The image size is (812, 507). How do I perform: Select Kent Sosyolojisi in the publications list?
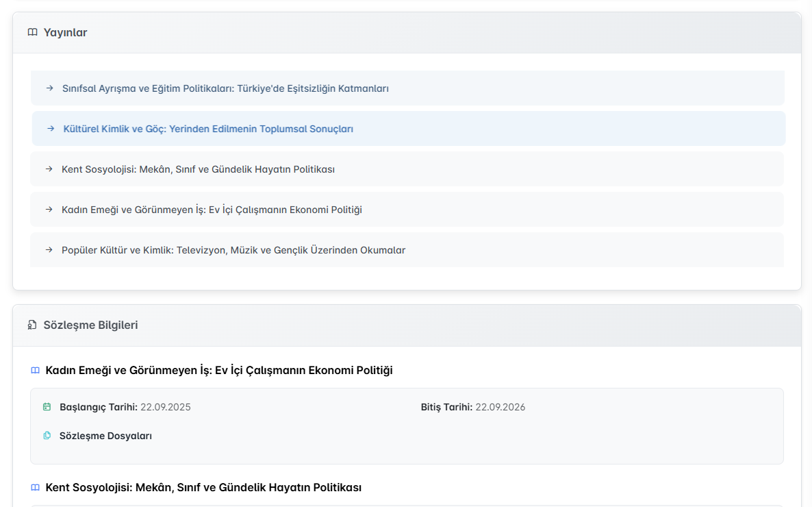[x=198, y=169]
